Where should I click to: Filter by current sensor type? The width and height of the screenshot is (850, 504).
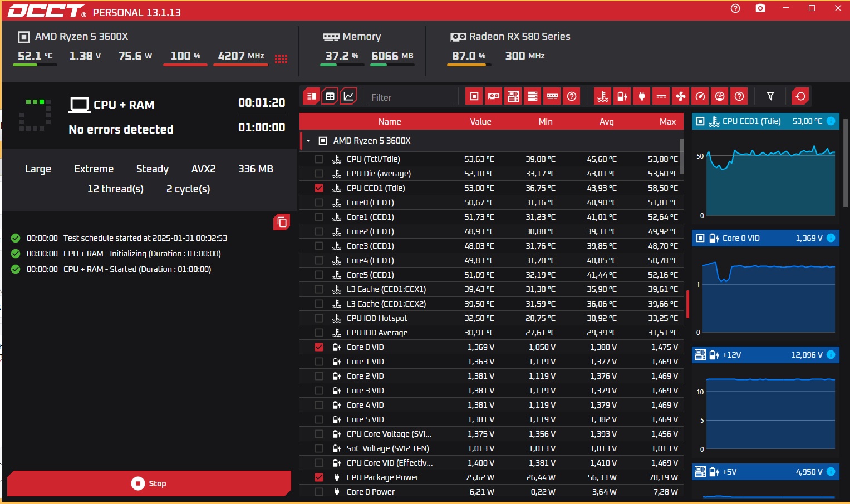point(661,96)
